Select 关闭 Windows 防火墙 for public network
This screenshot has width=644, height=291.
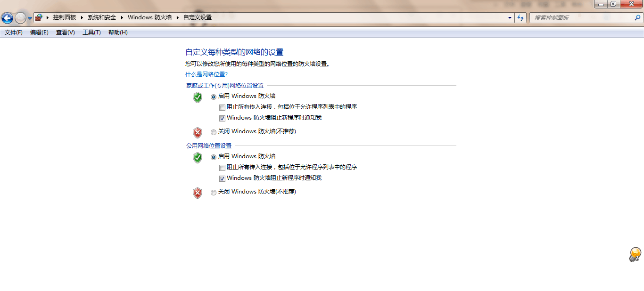click(214, 193)
